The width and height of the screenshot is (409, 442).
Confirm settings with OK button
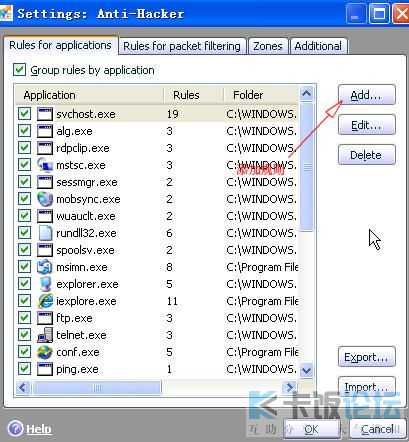click(311, 429)
